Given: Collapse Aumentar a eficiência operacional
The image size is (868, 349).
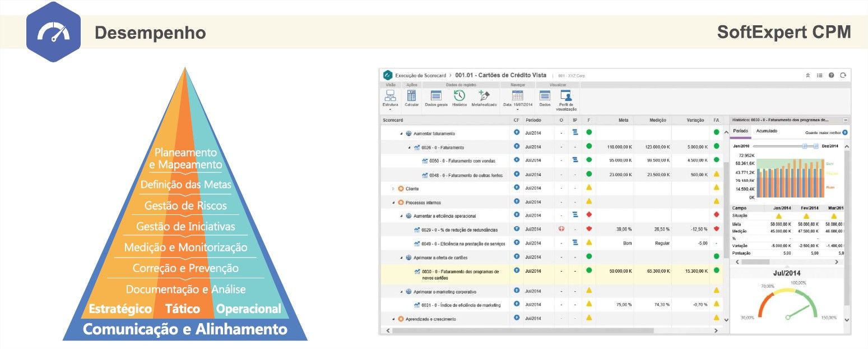Looking at the screenshot, I should [401, 216].
